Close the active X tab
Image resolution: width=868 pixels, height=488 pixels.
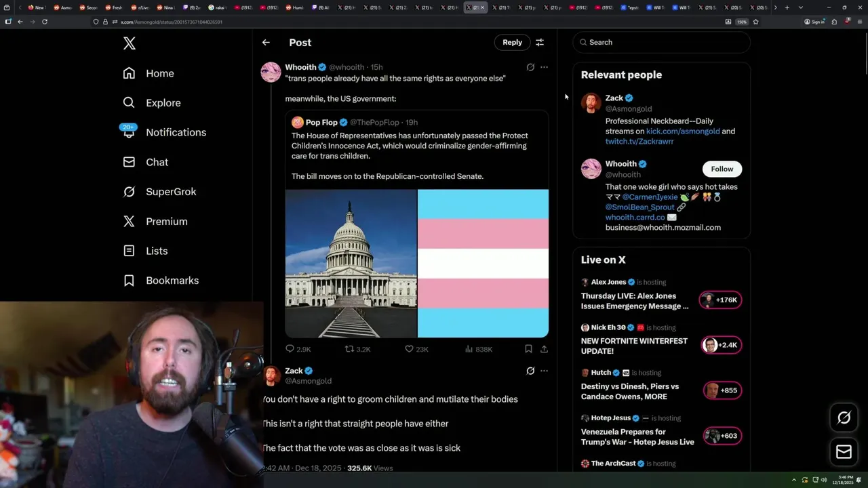tap(482, 7)
